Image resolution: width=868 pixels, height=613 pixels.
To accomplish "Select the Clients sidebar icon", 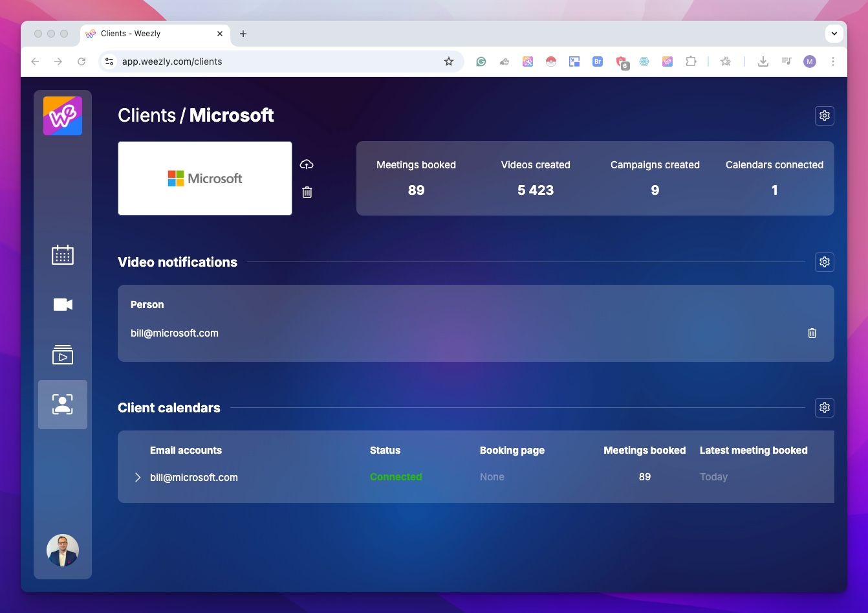I will click(63, 405).
